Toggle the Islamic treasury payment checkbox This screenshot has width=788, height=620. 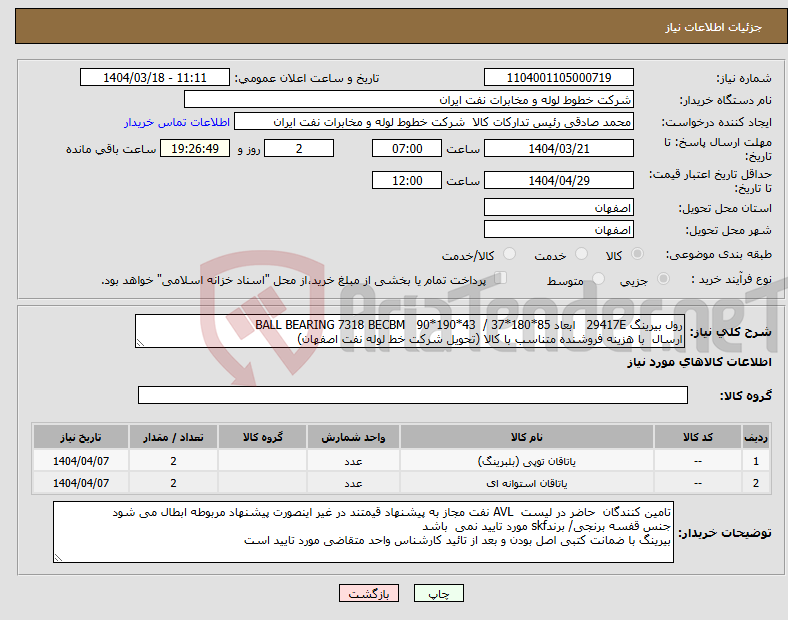[x=501, y=278]
